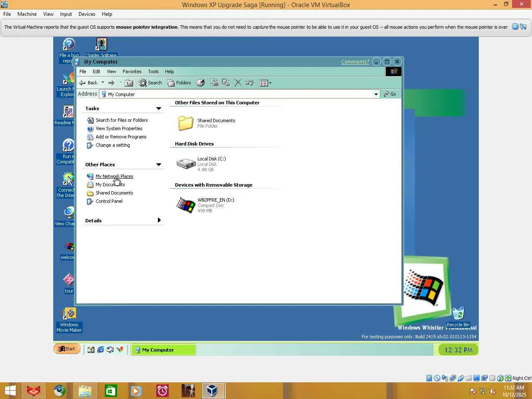The height and width of the screenshot is (399, 532).
Task: Open the View menu in My Computer
Action: pyautogui.click(x=111, y=71)
